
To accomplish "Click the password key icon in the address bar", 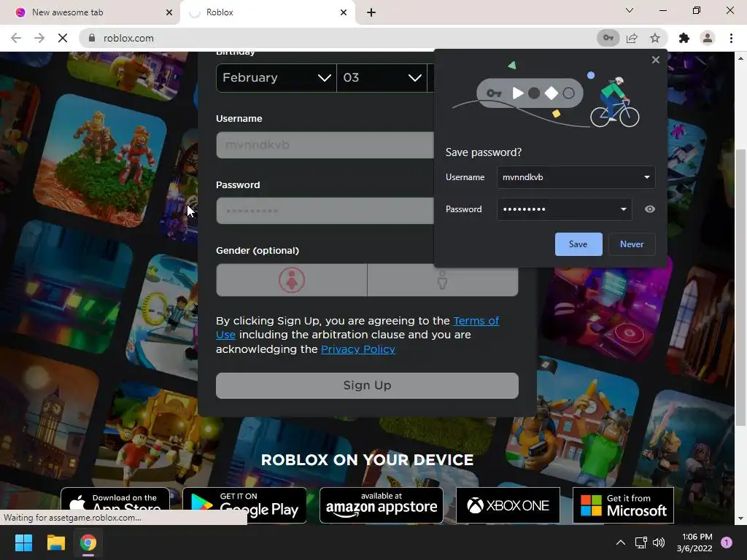I will (608, 38).
